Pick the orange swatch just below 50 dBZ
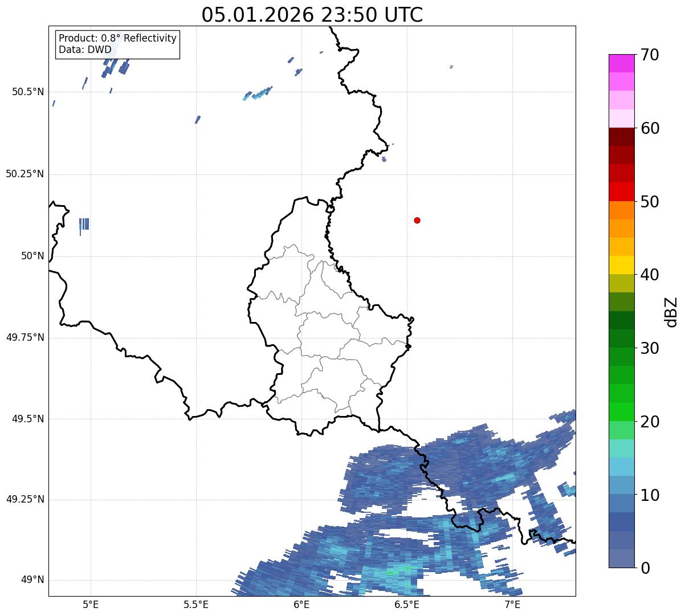This screenshot has width=685, height=616. [622, 210]
